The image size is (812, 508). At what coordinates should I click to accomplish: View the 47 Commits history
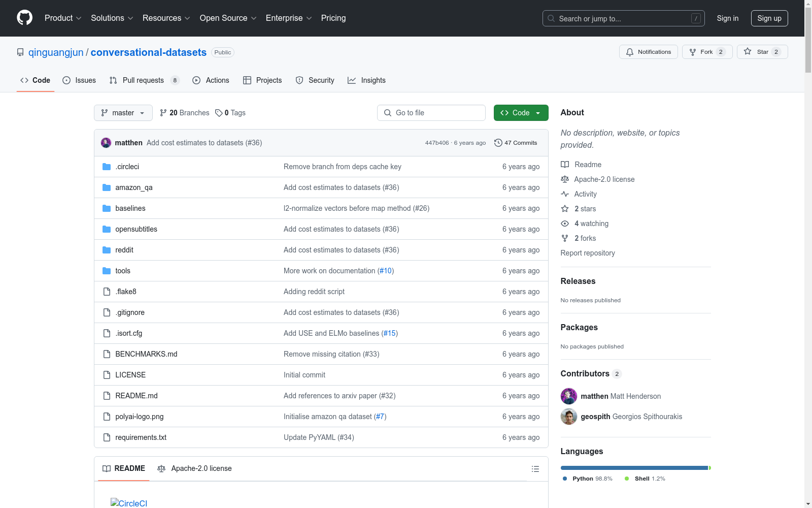tap(516, 143)
